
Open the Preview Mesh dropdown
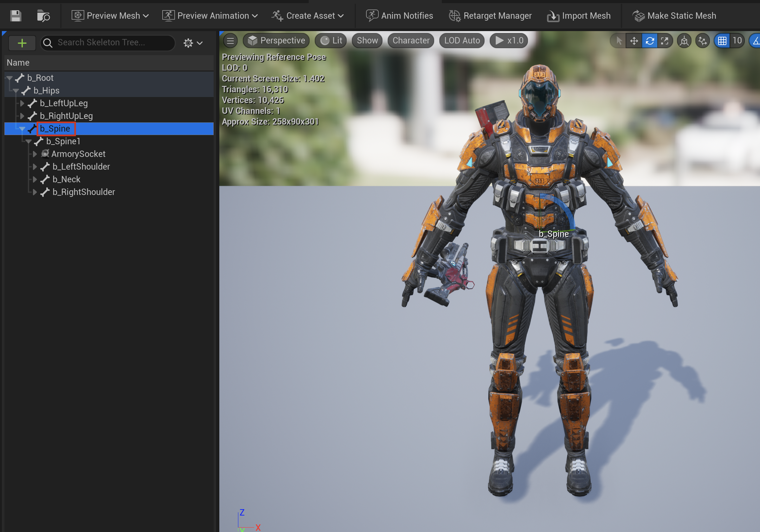point(110,16)
